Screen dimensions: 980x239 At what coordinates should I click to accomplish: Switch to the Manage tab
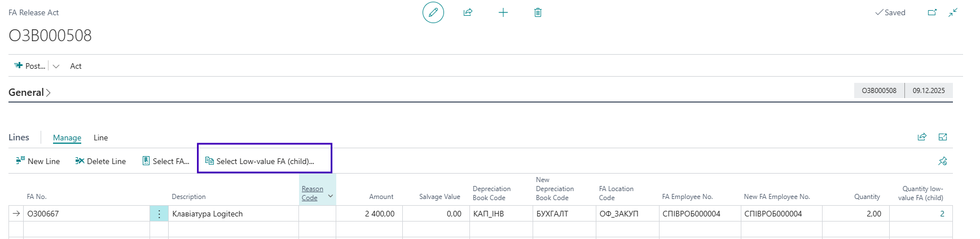click(x=67, y=138)
